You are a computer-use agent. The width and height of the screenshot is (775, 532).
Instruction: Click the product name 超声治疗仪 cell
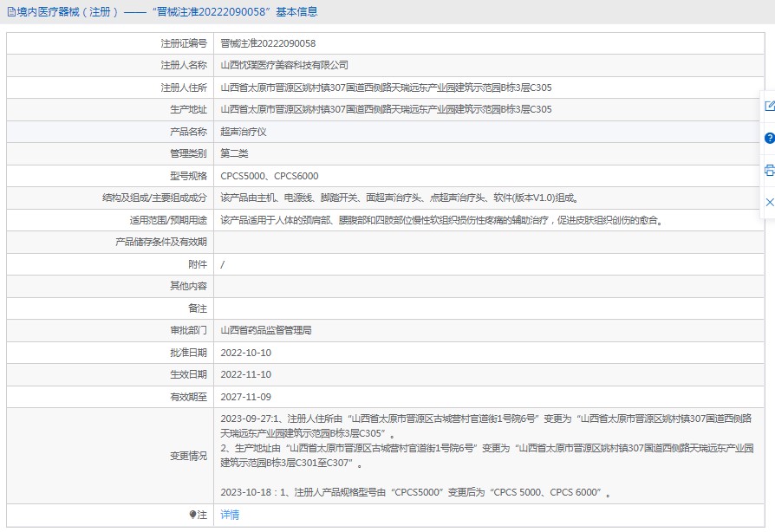coord(244,132)
